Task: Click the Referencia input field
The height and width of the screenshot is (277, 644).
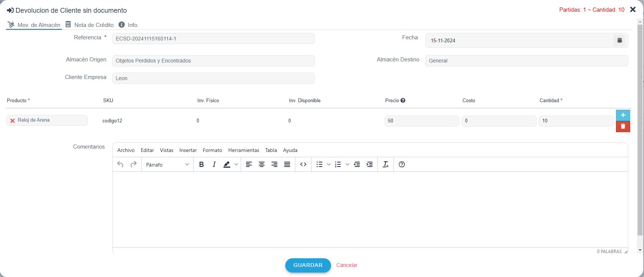Action: (213, 39)
